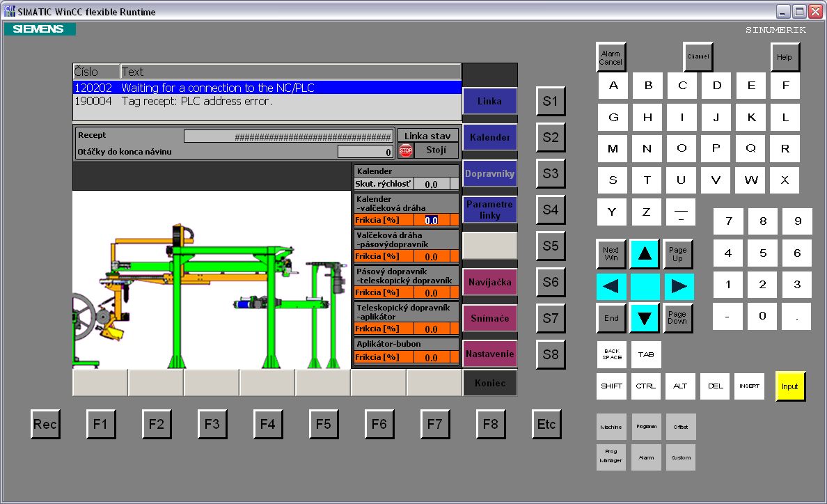Click the TAB key
The height and width of the screenshot is (504, 827).
(646, 354)
